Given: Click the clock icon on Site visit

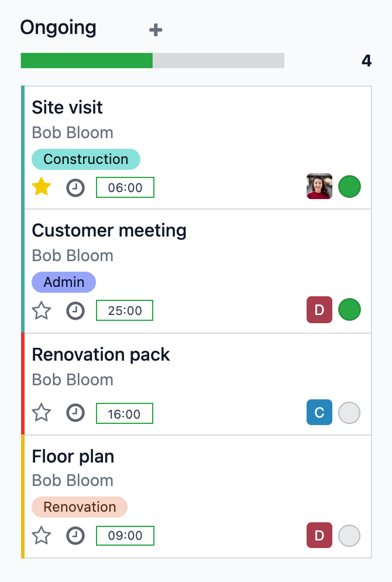Looking at the screenshot, I should tap(75, 188).
